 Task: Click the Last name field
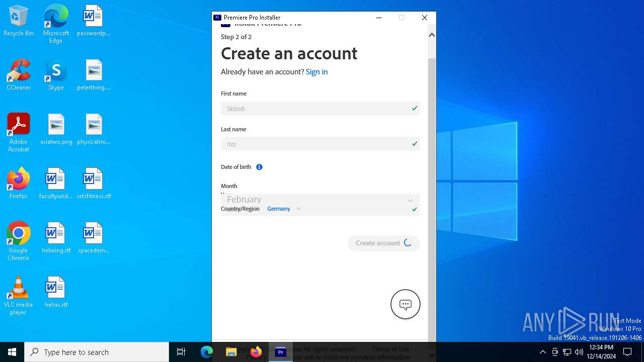[320, 144]
